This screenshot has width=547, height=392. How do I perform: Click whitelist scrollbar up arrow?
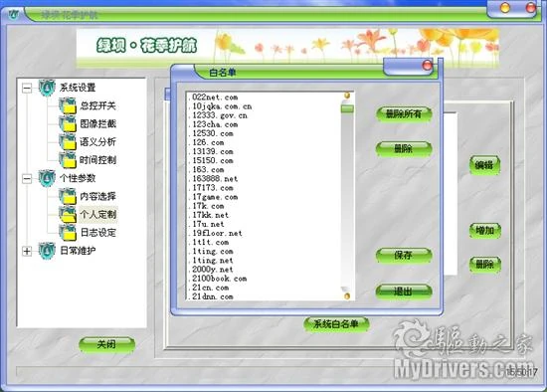[347, 96]
